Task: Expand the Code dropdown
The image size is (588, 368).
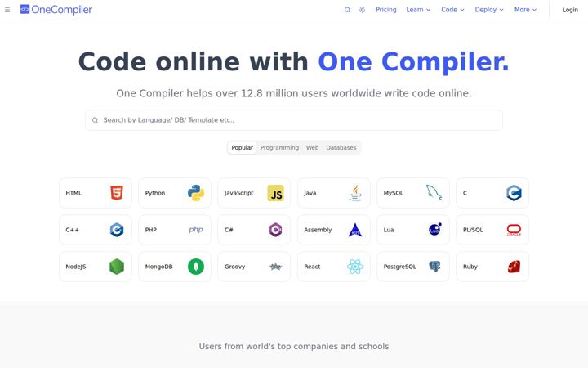Action: [x=452, y=10]
